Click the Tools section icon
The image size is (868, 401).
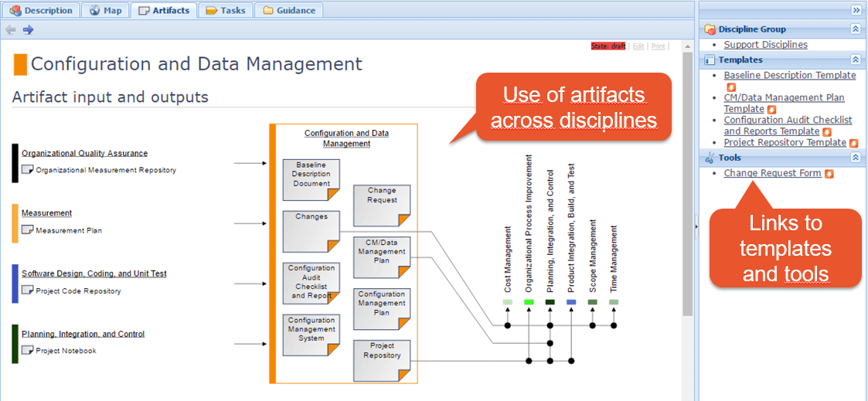[710, 158]
